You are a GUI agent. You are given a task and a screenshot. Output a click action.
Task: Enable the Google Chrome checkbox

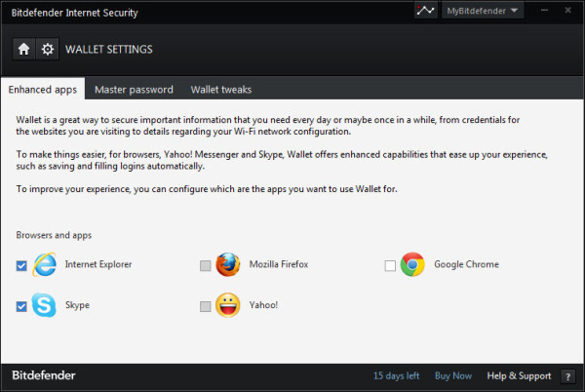click(x=390, y=266)
